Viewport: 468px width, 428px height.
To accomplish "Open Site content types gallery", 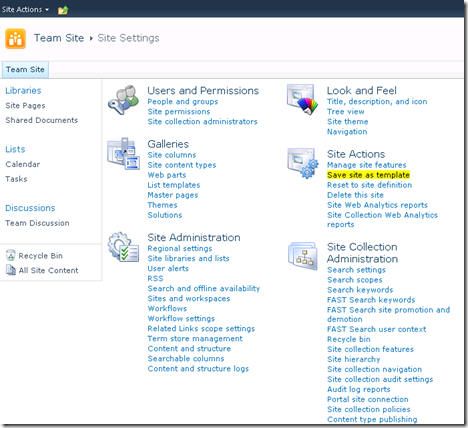I will tap(182, 165).
